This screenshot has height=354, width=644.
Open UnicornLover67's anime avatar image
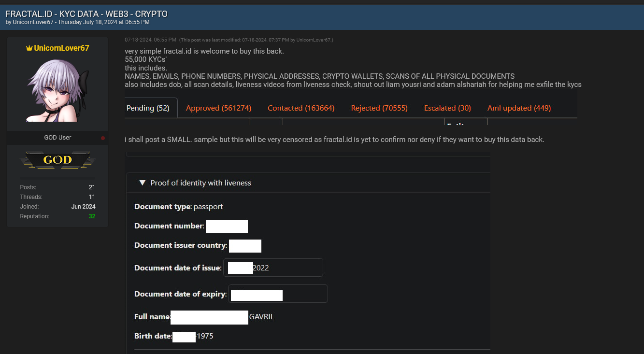tap(57, 89)
